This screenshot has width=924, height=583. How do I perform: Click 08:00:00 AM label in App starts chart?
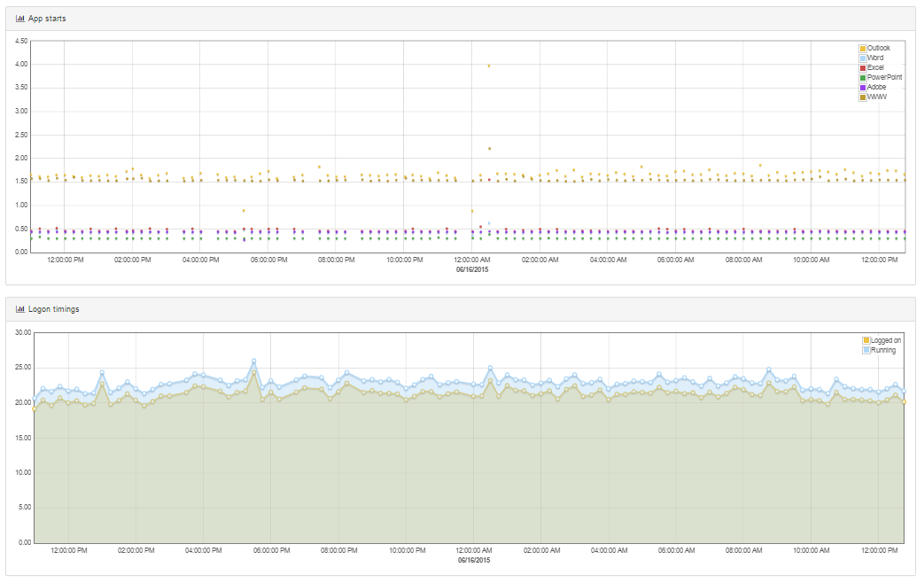pyautogui.click(x=743, y=260)
